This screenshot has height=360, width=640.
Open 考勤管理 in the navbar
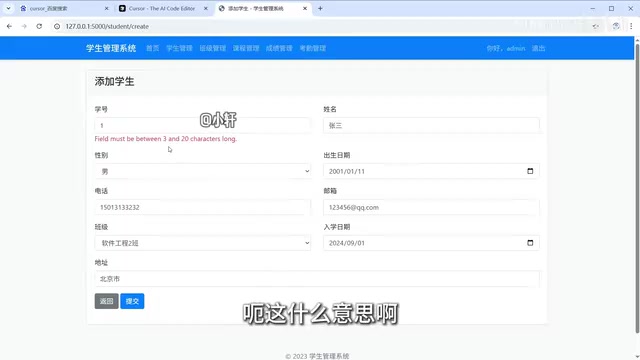point(313,48)
